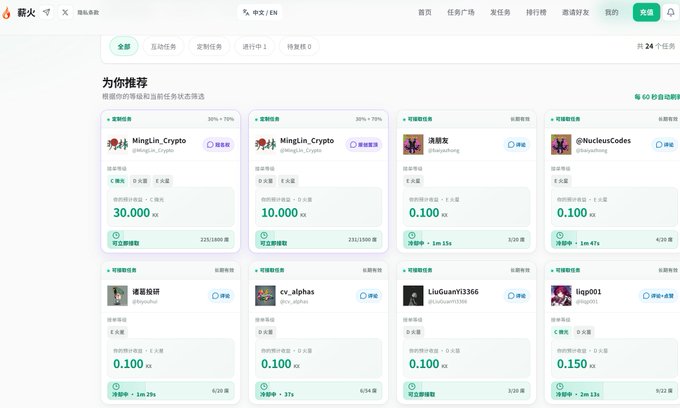Click MingLin_Crypto avatar on the 10.000 card
Viewport: 680px width, 408px height.
click(x=265, y=144)
